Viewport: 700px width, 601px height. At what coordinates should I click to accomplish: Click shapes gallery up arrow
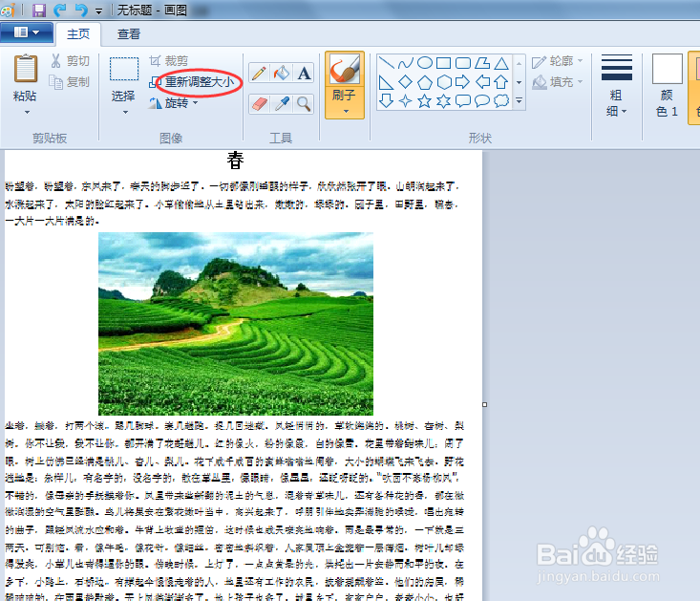coord(520,63)
